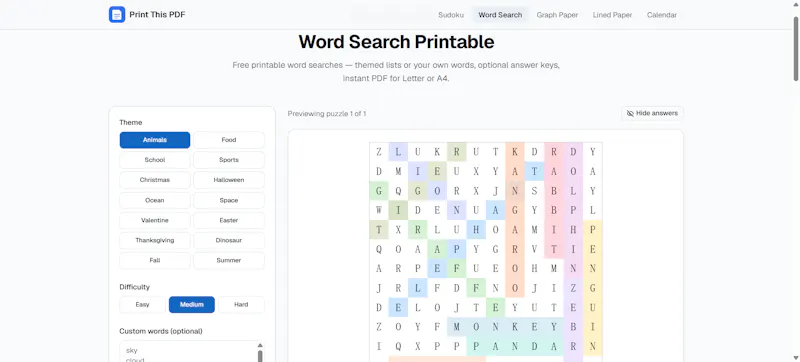The height and width of the screenshot is (362, 800).
Task: Go to Lined Paper page
Action: (x=612, y=15)
